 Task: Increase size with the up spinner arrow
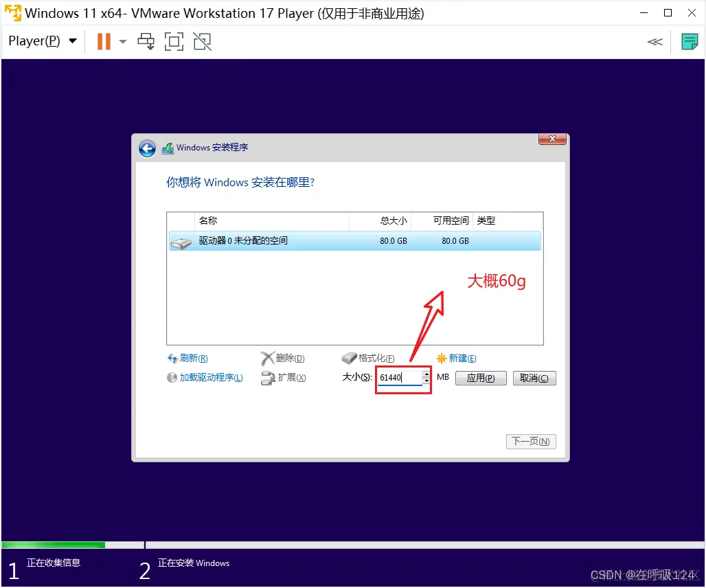(426, 374)
